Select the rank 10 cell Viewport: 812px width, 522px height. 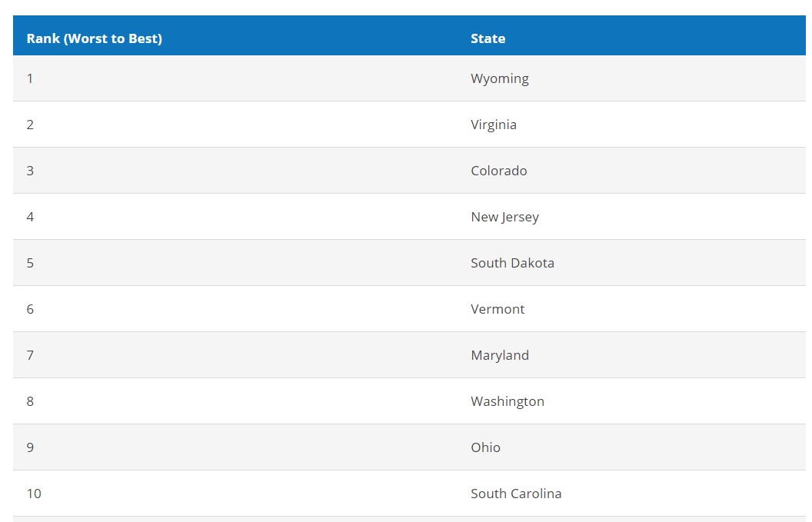34,494
